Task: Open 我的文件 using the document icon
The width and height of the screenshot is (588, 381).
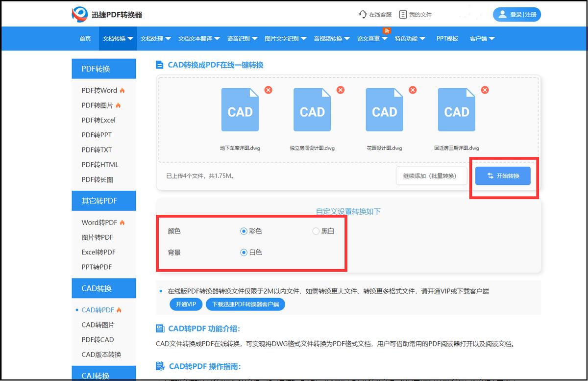Action: click(x=403, y=14)
